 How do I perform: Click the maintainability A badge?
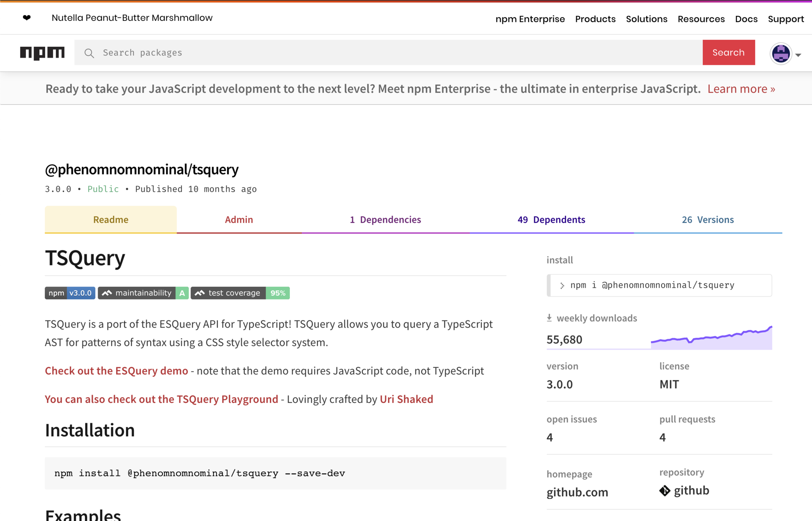(143, 293)
